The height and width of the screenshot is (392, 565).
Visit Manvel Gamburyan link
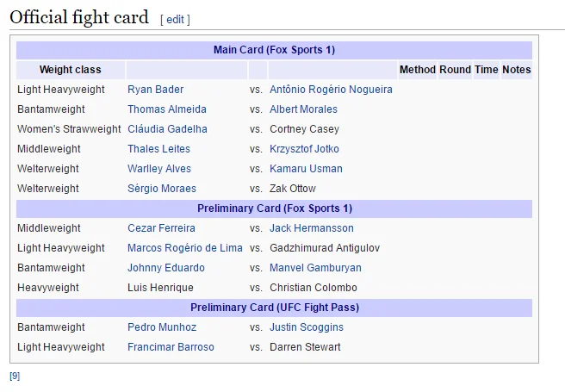tap(315, 268)
